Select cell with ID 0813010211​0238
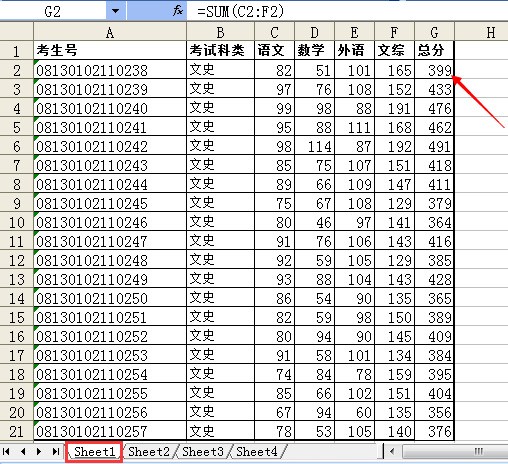Viewport: 508px width, 464px height. pos(110,70)
